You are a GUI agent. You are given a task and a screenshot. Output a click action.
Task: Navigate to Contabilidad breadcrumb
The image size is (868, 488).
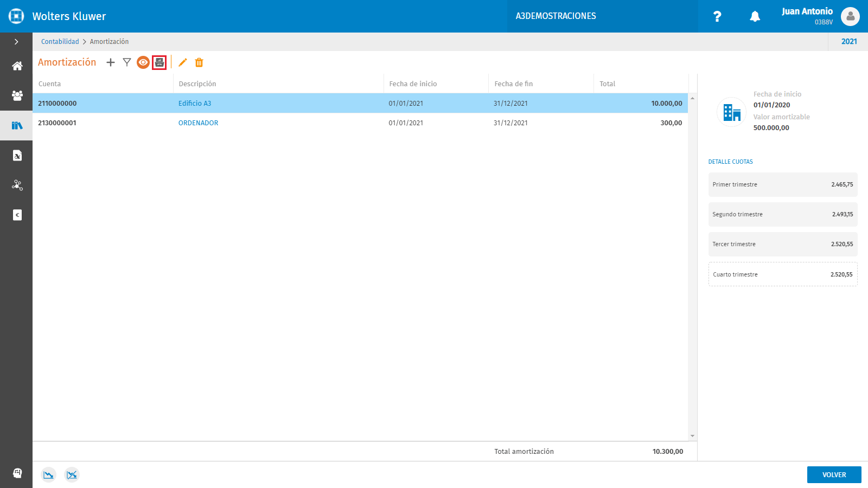(x=60, y=42)
